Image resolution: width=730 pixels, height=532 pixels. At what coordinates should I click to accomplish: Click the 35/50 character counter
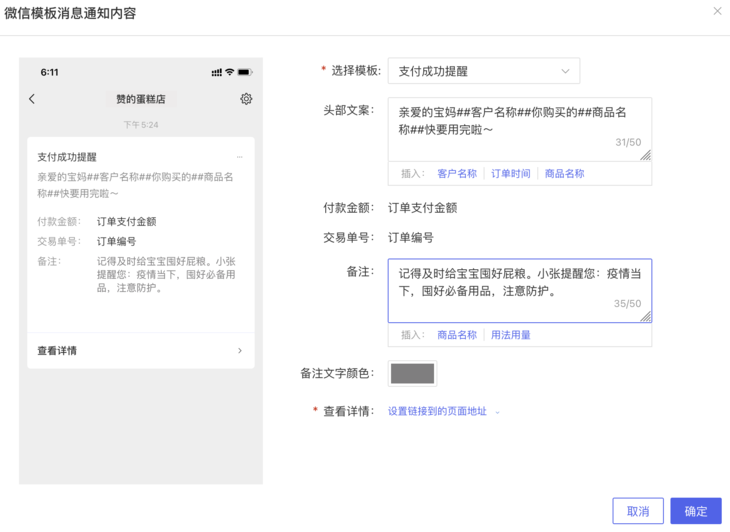coord(627,304)
